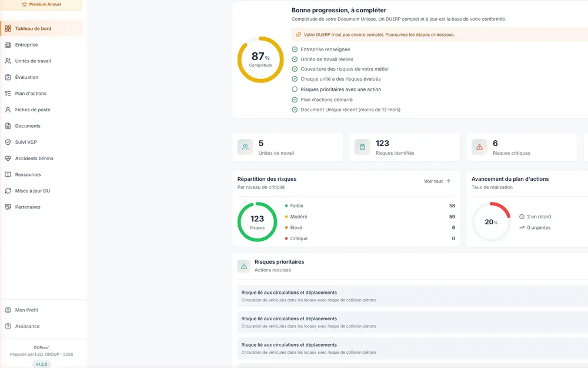Open the Assistance link
588x368 pixels.
click(41, 326)
